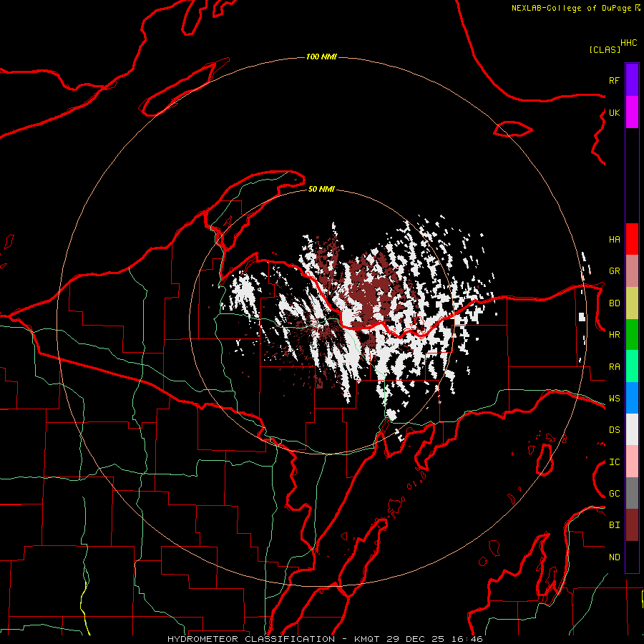This screenshot has height=644, width=644.
Task: Click the UK magenta legend swatch
Action: pyautogui.click(x=632, y=112)
